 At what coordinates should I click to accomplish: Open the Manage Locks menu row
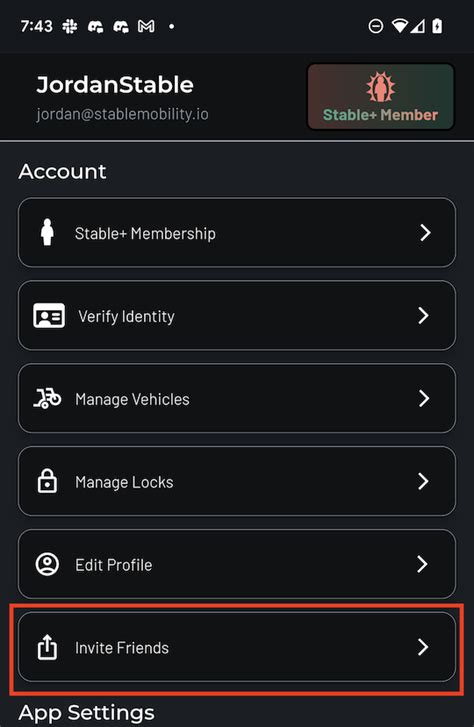point(237,481)
